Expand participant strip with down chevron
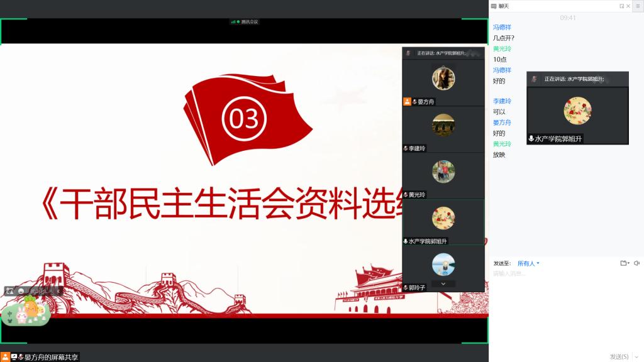644x362 pixels. [443, 283]
